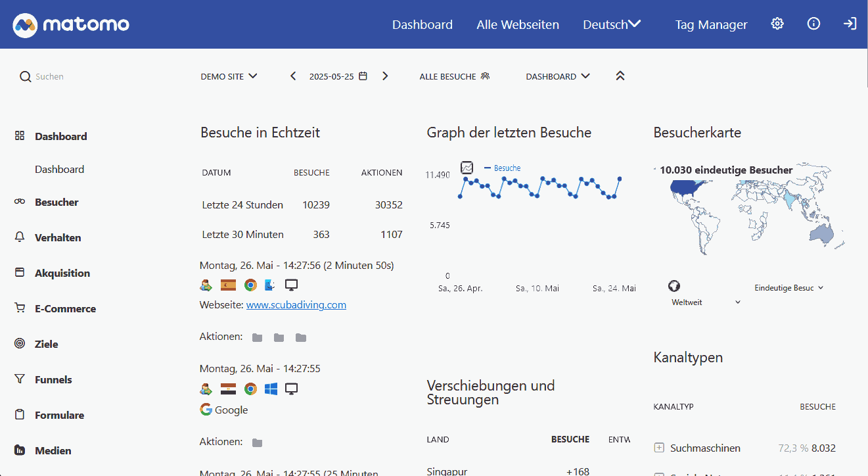Click the folder action icon under Google visit
This screenshot has height=476, width=868.
click(x=258, y=442)
